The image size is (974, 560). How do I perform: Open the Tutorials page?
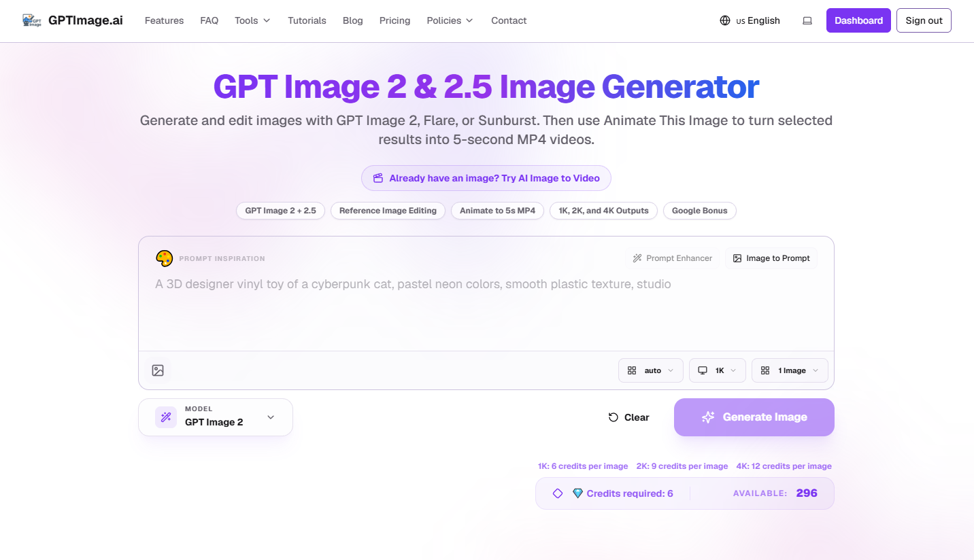click(x=307, y=20)
